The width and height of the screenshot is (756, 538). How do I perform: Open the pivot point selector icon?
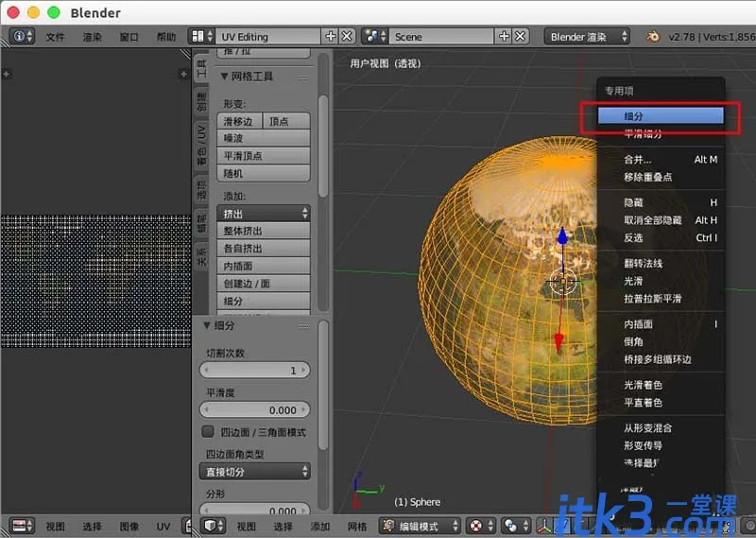point(515,526)
